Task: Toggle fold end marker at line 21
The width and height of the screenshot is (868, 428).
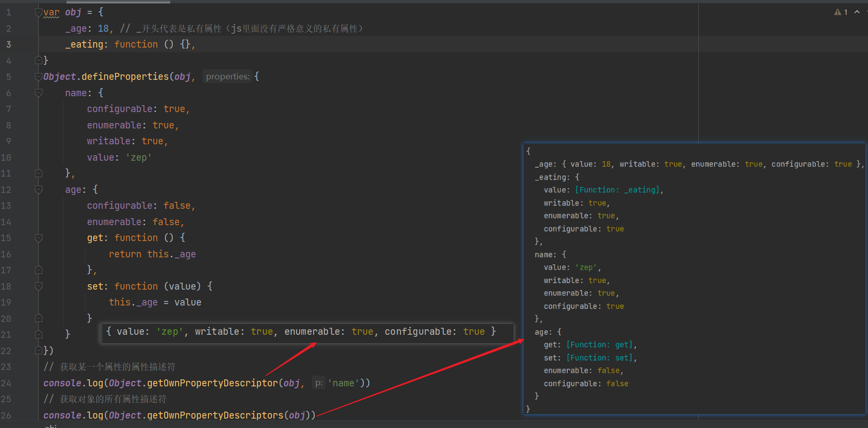Action: pos(39,335)
